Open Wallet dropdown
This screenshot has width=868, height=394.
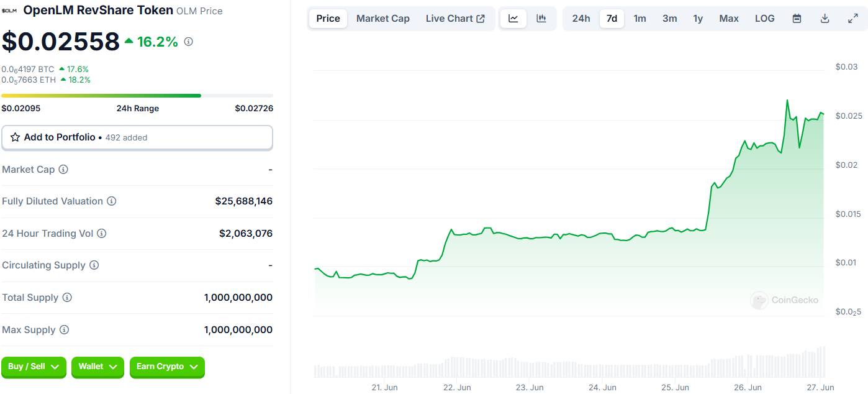[97, 367]
